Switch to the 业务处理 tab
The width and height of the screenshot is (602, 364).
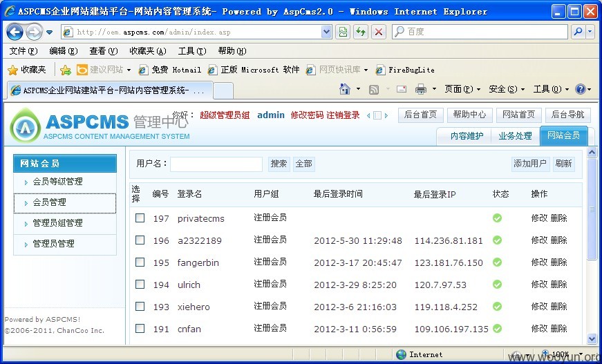515,136
